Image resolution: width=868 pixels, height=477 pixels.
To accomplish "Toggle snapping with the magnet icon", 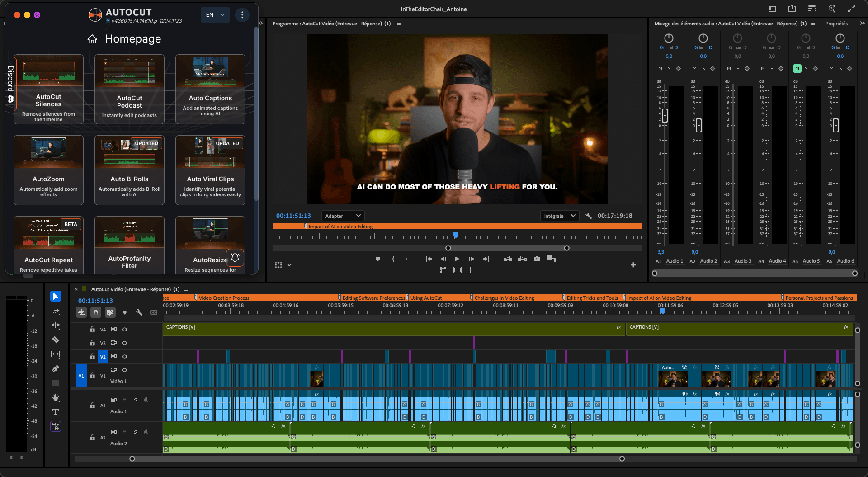I will 95,312.
